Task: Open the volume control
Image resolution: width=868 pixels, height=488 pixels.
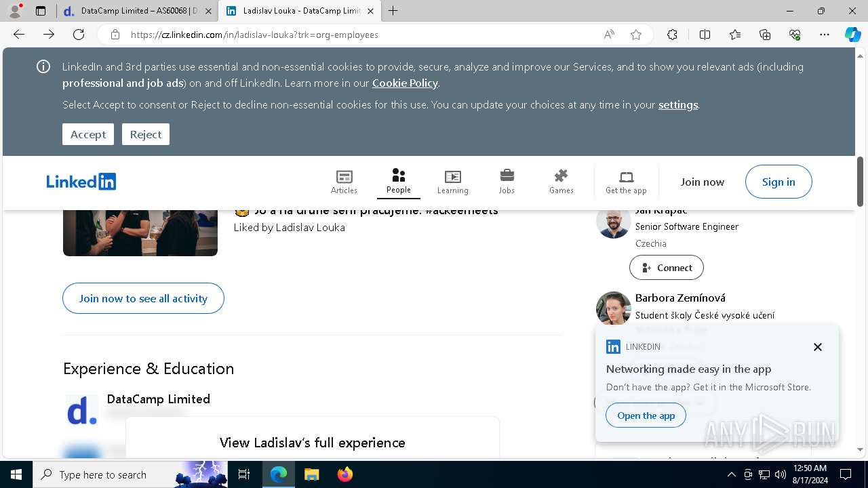Action: tap(781, 474)
